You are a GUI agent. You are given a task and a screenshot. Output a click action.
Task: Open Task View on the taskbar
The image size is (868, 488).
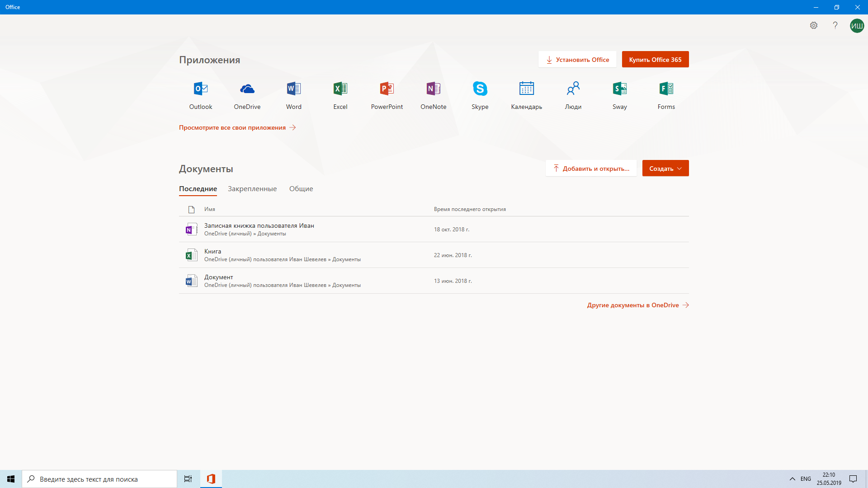tap(188, 479)
